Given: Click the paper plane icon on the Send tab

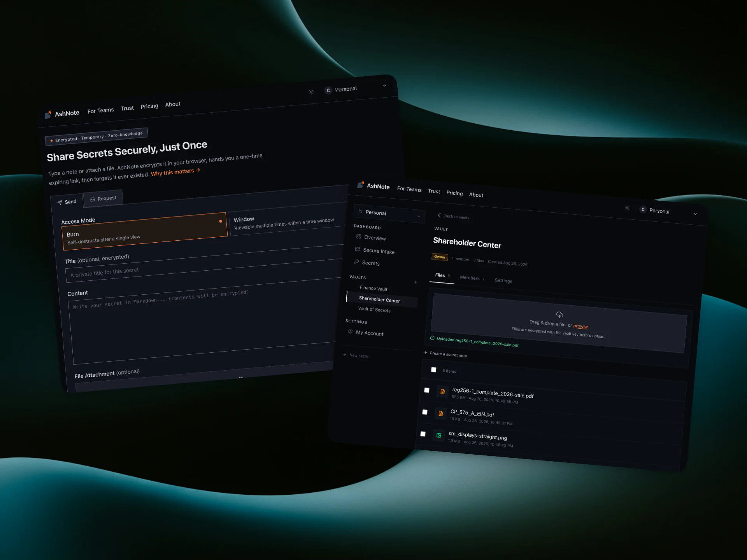Looking at the screenshot, I should click(x=60, y=203).
